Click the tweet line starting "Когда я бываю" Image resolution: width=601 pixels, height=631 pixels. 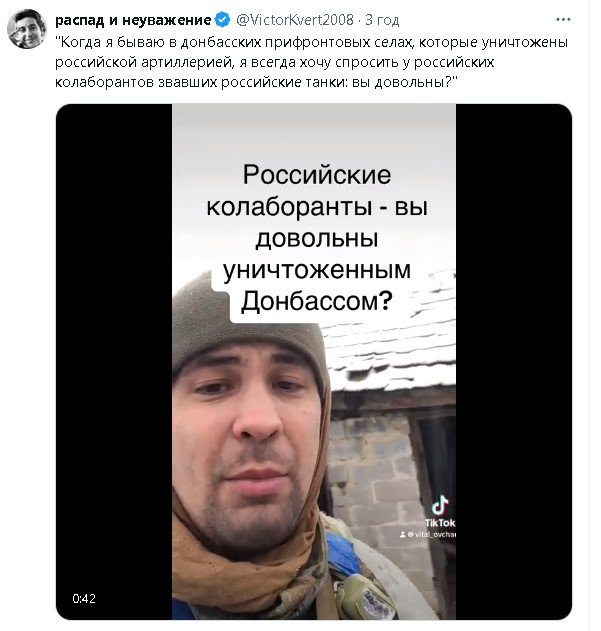[311, 42]
